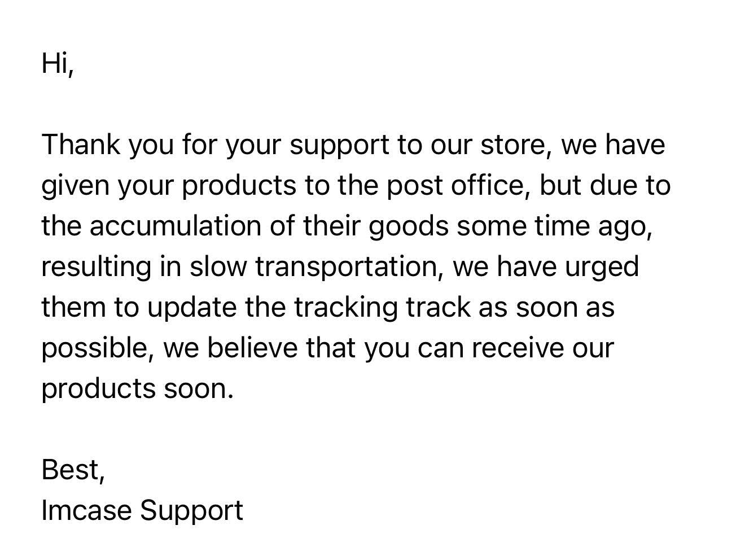
Task: Click the phrase "some time ago,"
Action: tap(554, 226)
